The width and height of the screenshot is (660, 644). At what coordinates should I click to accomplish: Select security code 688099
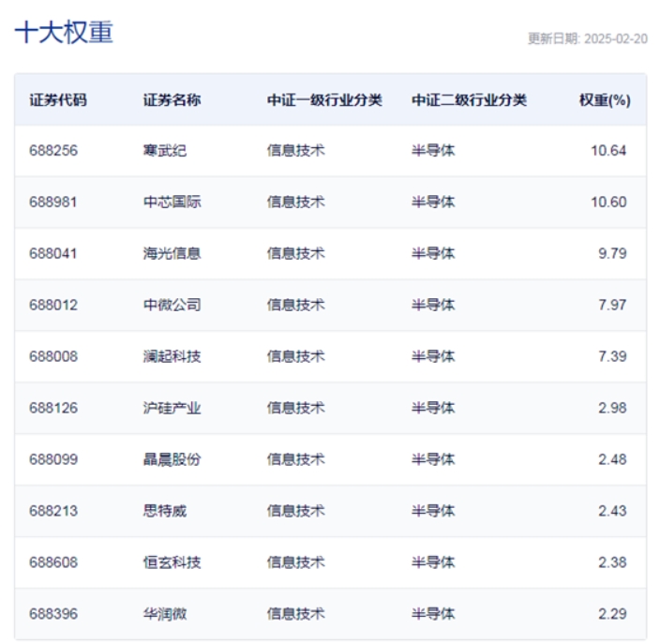coord(53,459)
